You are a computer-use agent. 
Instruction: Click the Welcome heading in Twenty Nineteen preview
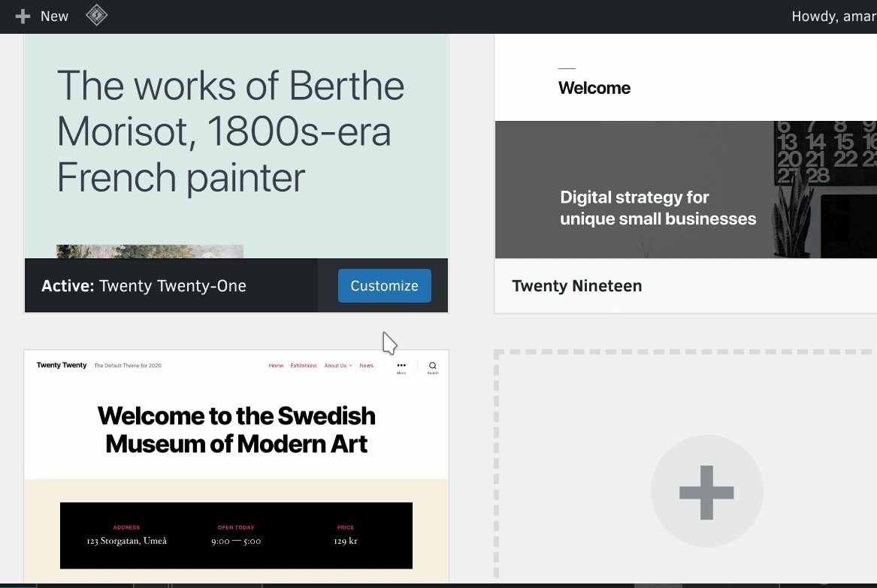click(x=594, y=88)
